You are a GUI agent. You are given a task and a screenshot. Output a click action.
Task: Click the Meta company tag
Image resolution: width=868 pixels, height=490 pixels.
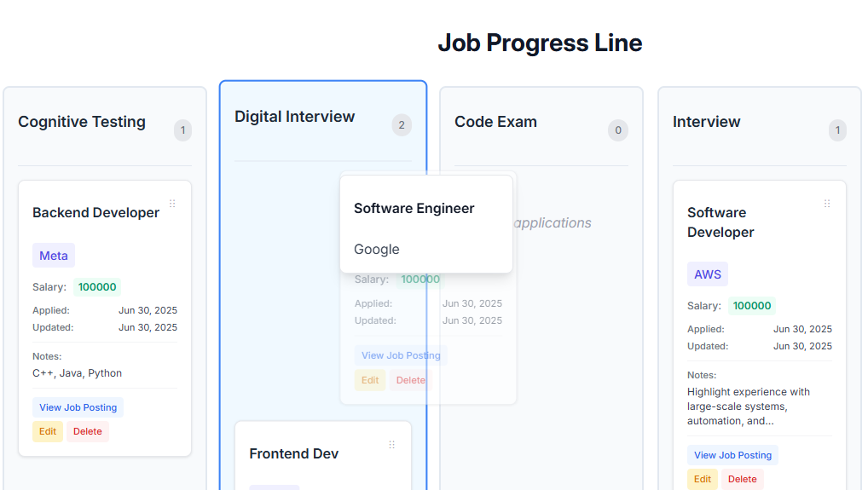(x=54, y=256)
